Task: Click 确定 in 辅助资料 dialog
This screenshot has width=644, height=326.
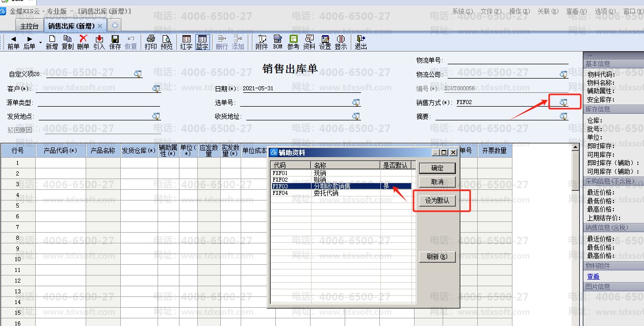Action: (x=437, y=168)
